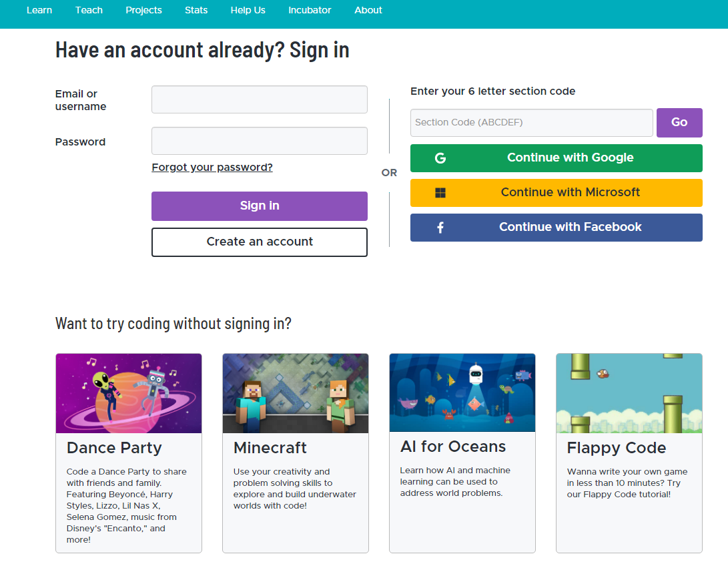This screenshot has height=566, width=728.
Task: Go to the Teach menu item
Action: pos(89,10)
